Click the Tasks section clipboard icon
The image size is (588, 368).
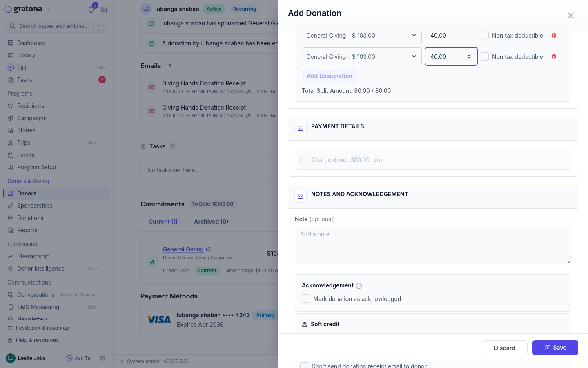143,146
